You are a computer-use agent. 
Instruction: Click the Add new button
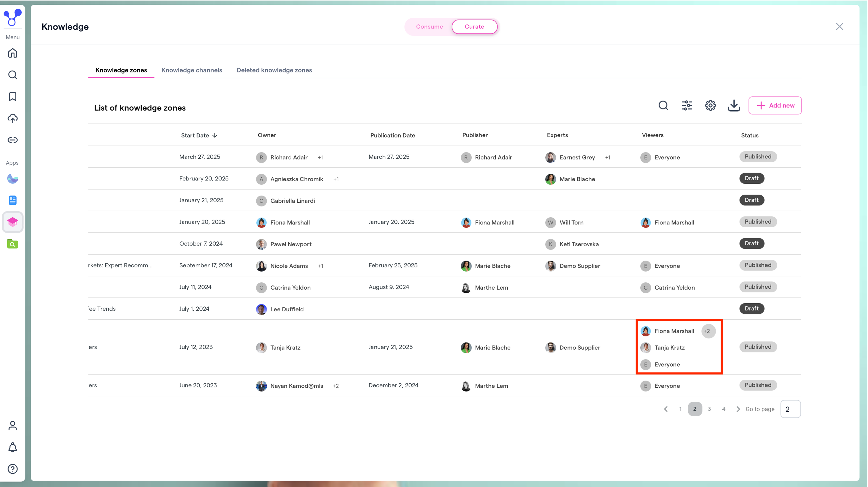[x=775, y=106]
